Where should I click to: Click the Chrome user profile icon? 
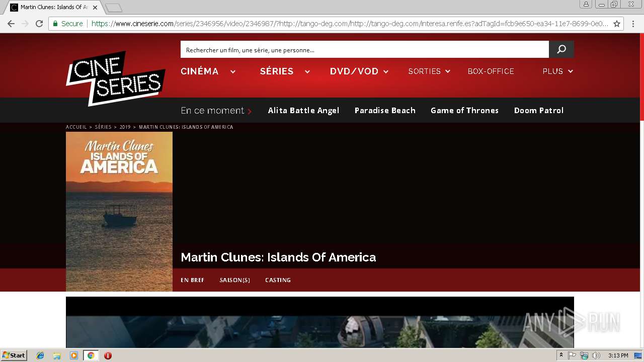pos(586,4)
